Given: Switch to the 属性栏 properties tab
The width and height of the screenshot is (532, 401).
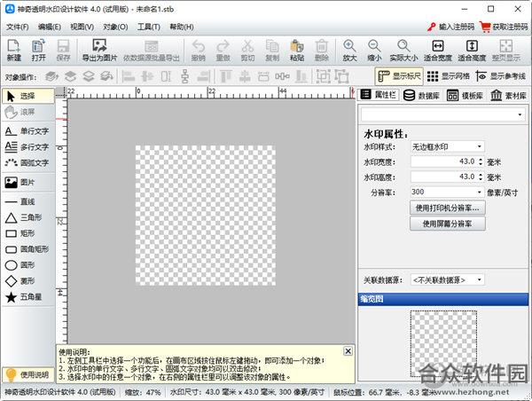Looking at the screenshot, I should coord(379,95).
